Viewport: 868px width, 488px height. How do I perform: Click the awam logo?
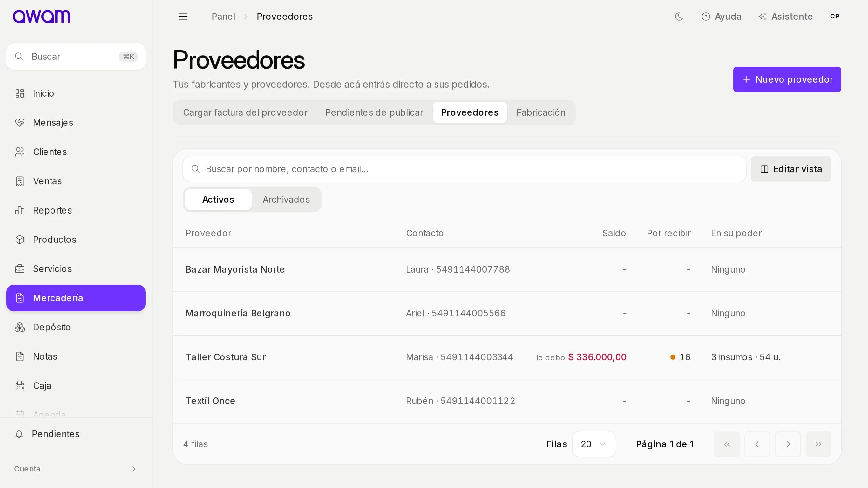tap(41, 17)
